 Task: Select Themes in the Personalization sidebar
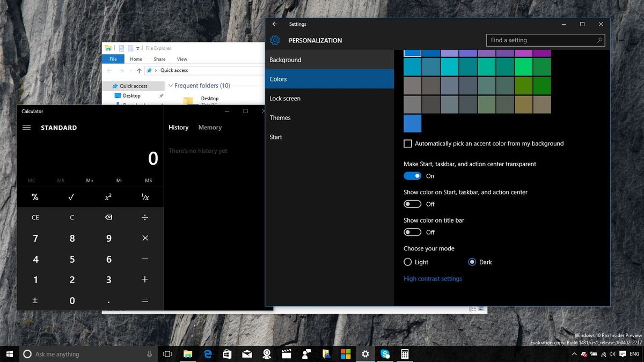[x=280, y=117]
